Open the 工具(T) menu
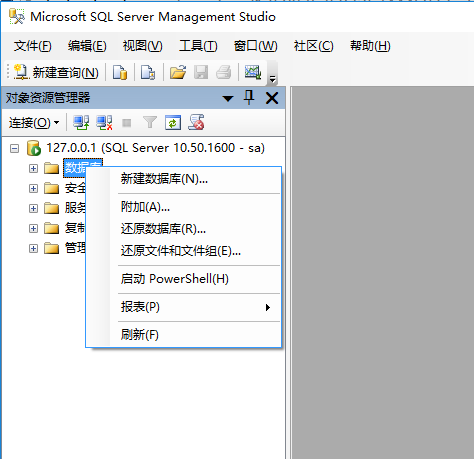 click(198, 46)
